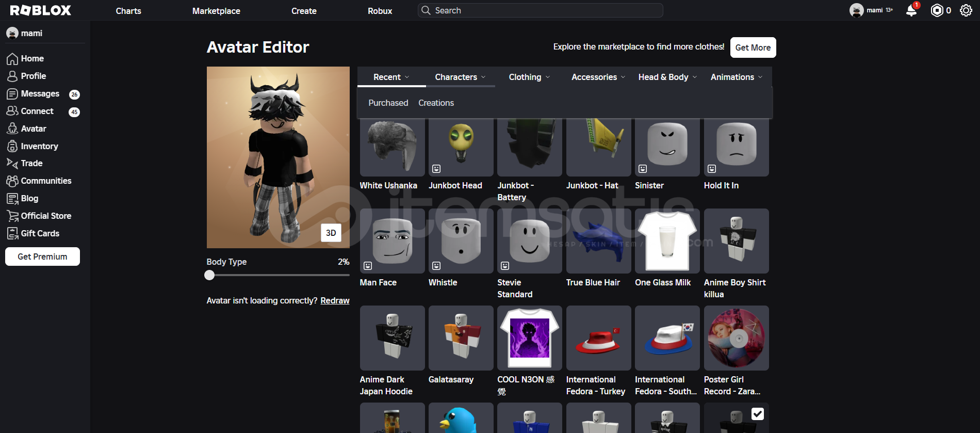980x433 pixels.
Task: Click the Messages unread count badge 26
Action: click(x=74, y=94)
